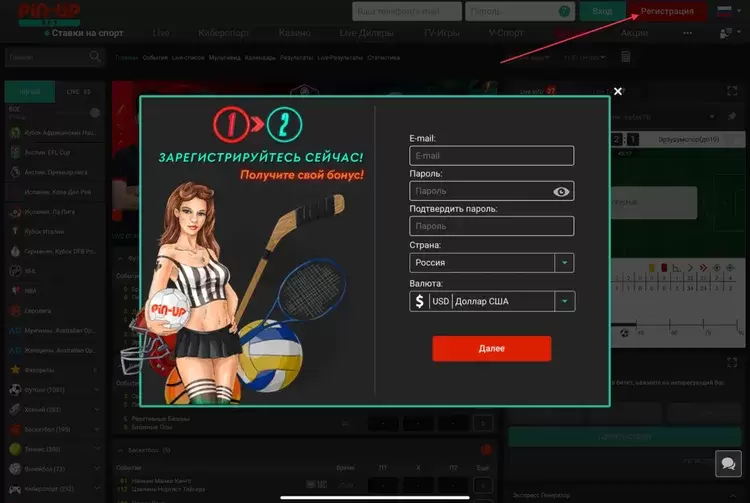Image resolution: width=750 pixels, height=503 pixels.
Task: Open Акции promotions menu item
Action: [x=634, y=33]
